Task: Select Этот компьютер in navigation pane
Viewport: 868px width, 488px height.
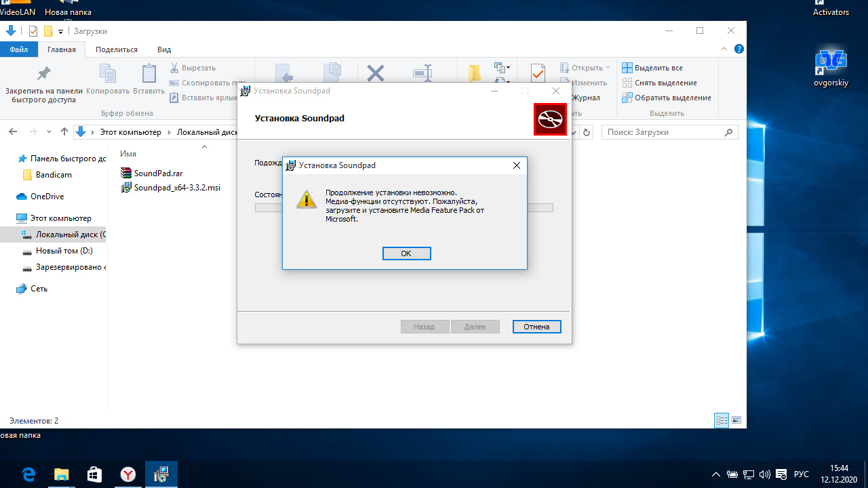Action: 54,218
